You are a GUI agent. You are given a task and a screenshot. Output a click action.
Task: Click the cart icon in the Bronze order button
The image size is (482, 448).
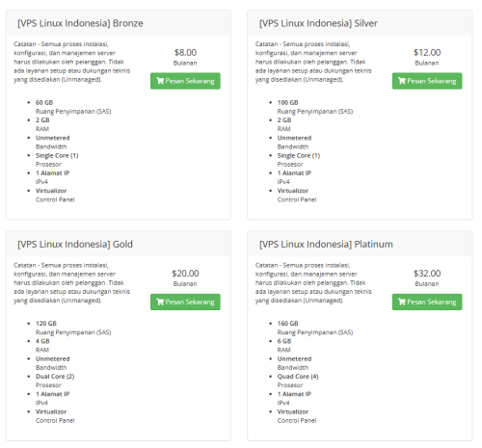[x=160, y=81]
